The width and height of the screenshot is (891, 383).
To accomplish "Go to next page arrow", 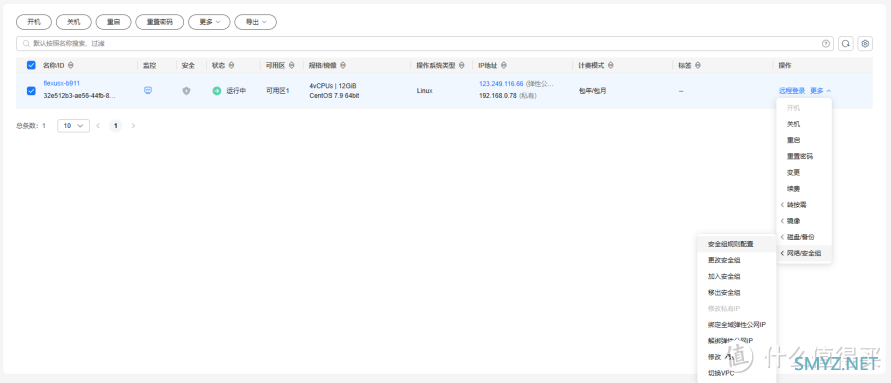I will coord(134,126).
